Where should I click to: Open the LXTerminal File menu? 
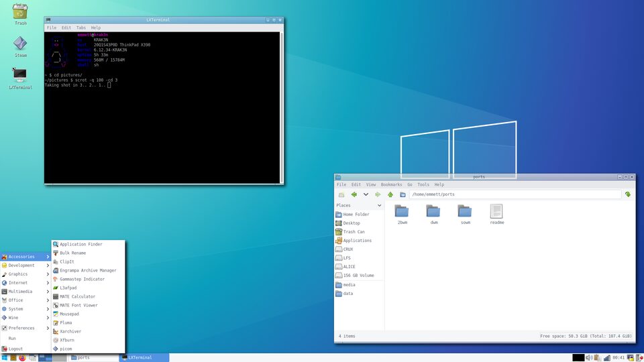point(52,28)
